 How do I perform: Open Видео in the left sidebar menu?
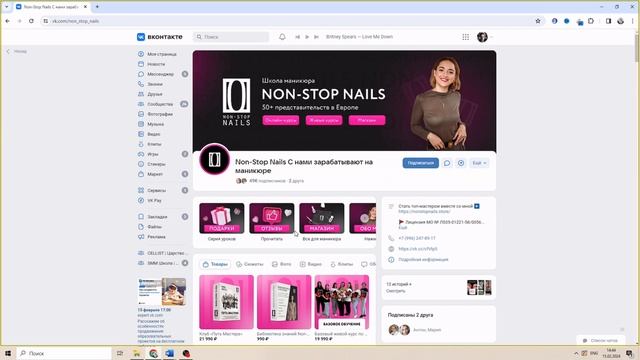point(153,134)
